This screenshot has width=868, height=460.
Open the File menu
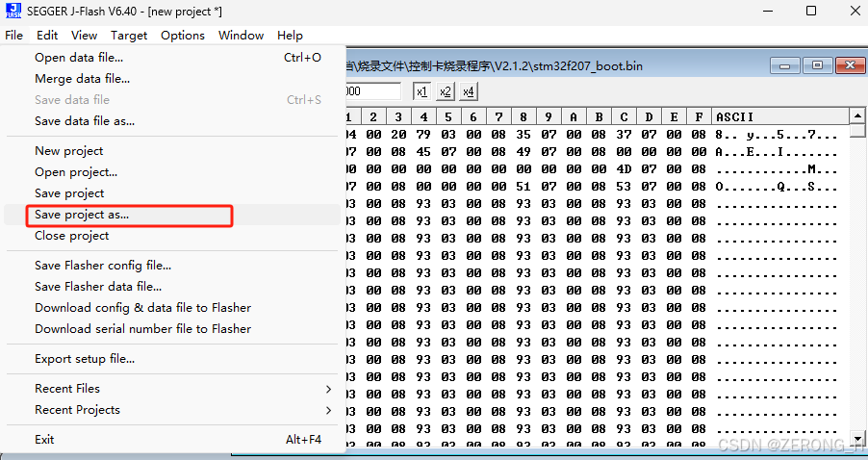[x=13, y=36]
